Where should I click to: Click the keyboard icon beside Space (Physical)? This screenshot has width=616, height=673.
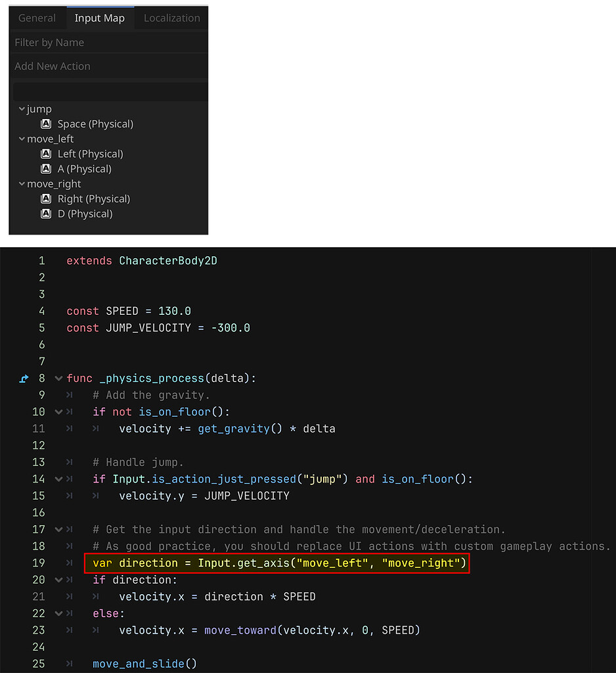[x=46, y=124]
